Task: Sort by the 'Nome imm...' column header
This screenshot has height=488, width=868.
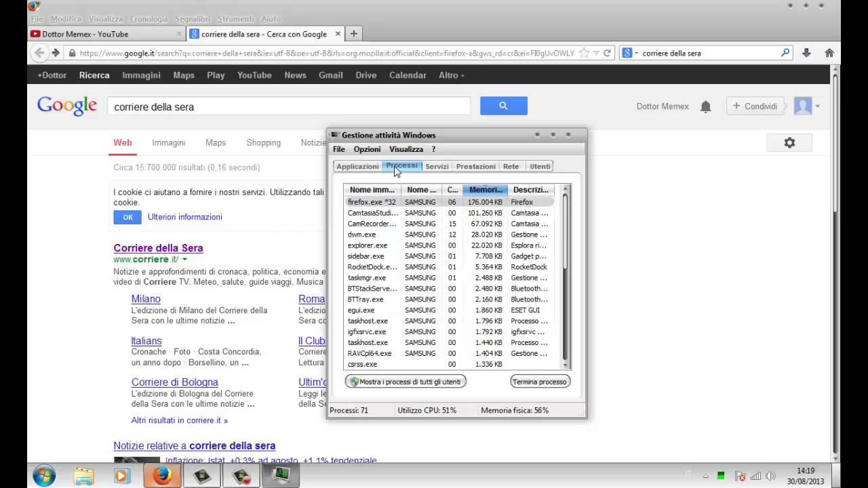Action: 372,190
